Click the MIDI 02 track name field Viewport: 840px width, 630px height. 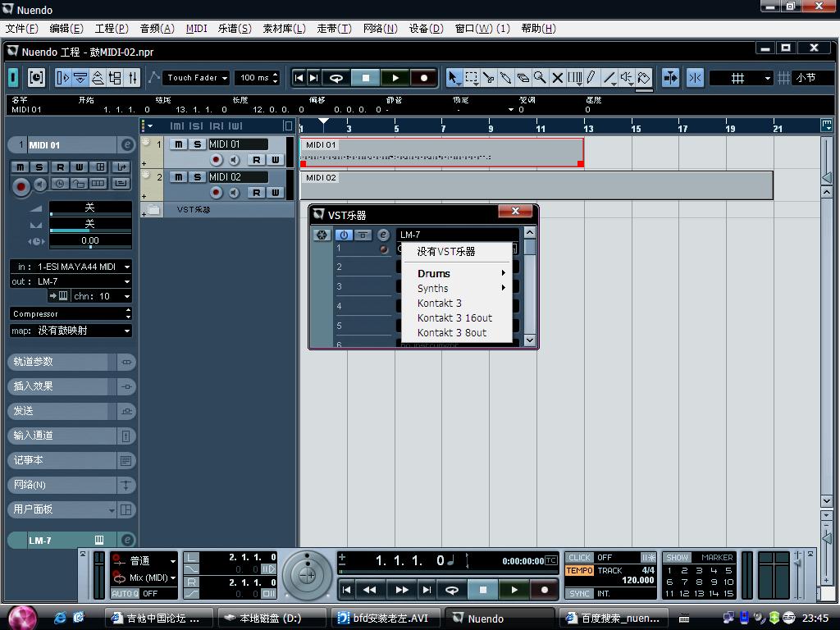click(x=238, y=177)
